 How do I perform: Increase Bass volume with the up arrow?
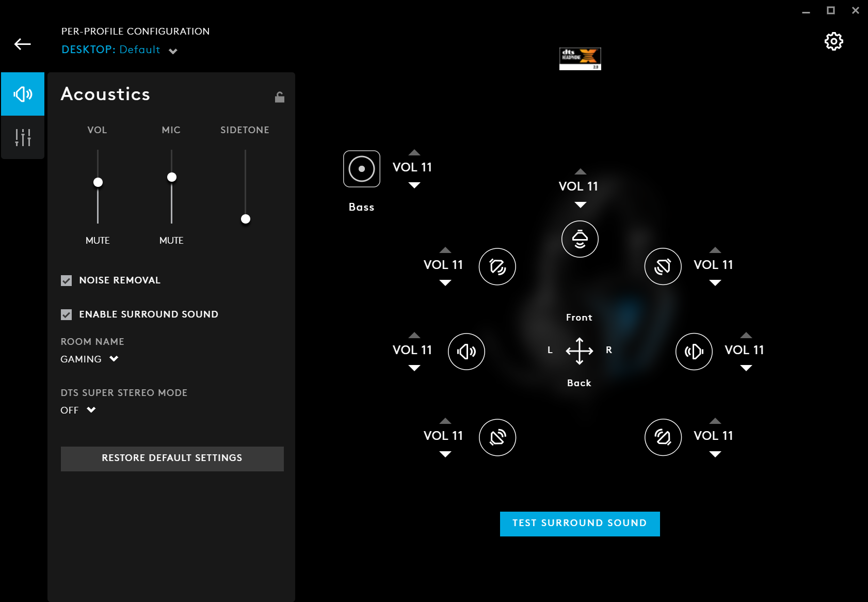[414, 153]
